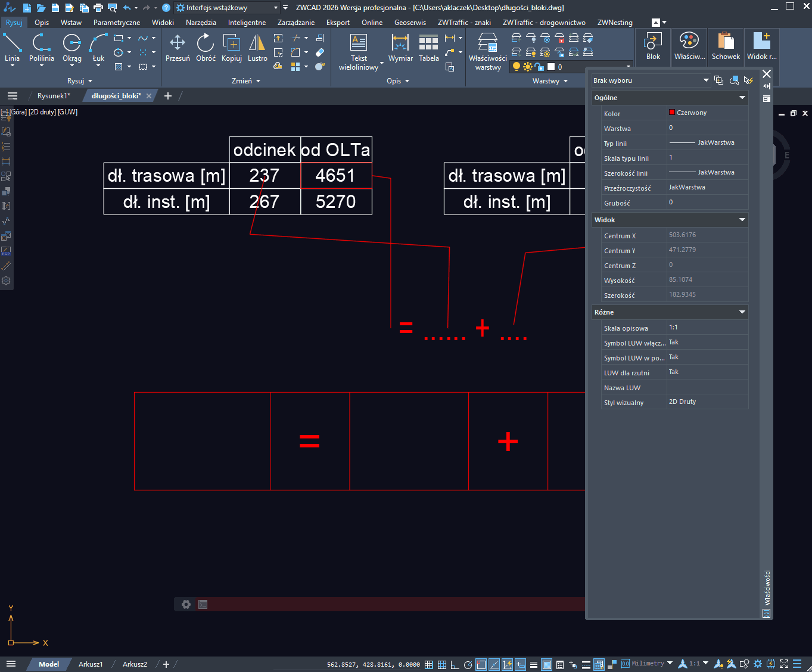Toggle ortho mode in status bar
Image resolution: width=812 pixels, height=672 pixels.
click(x=455, y=664)
